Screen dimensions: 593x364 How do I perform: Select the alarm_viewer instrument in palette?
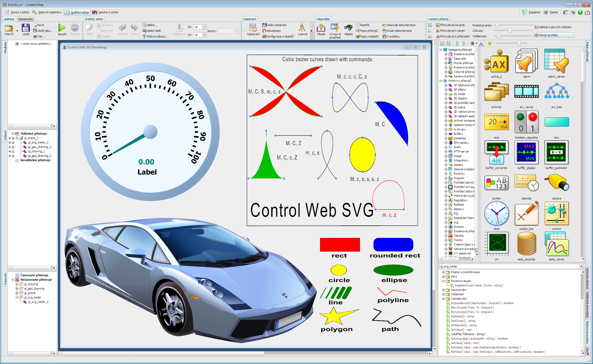[556, 61]
